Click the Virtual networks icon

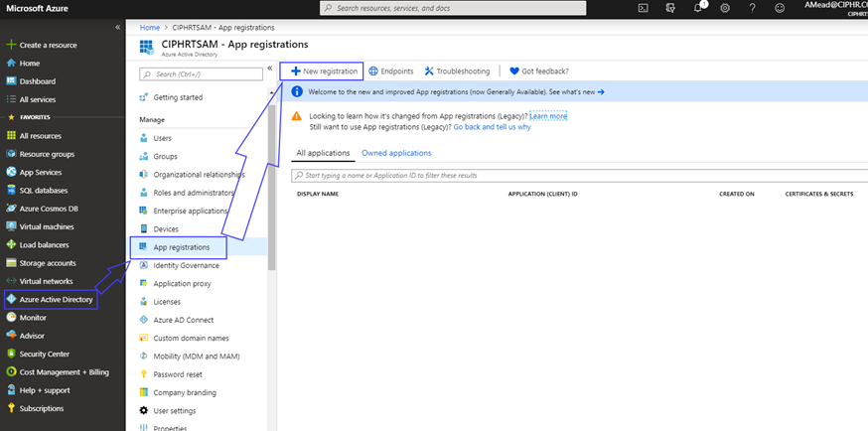pyautogui.click(x=11, y=281)
